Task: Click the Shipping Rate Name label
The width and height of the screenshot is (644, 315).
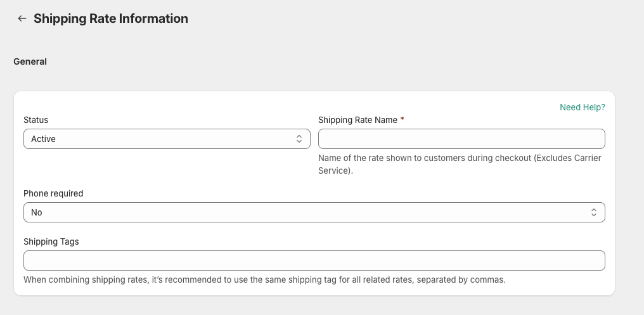Action: click(x=357, y=120)
